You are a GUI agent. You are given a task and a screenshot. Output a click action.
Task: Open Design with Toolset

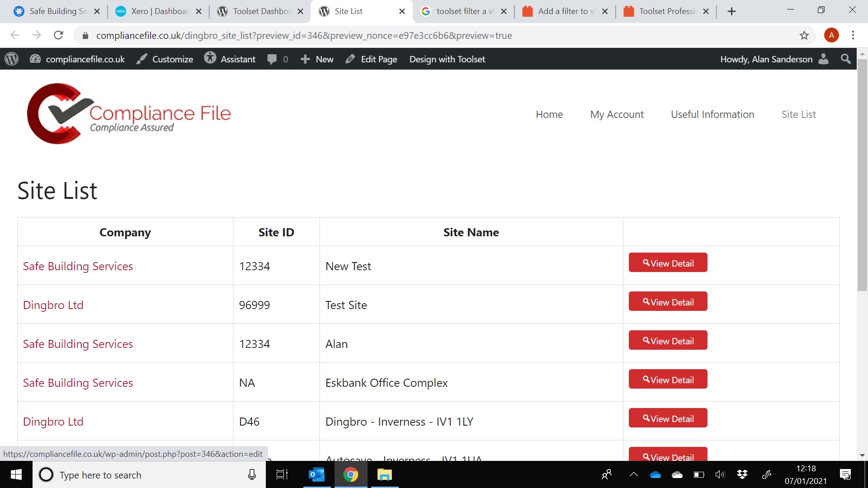point(447,59)
